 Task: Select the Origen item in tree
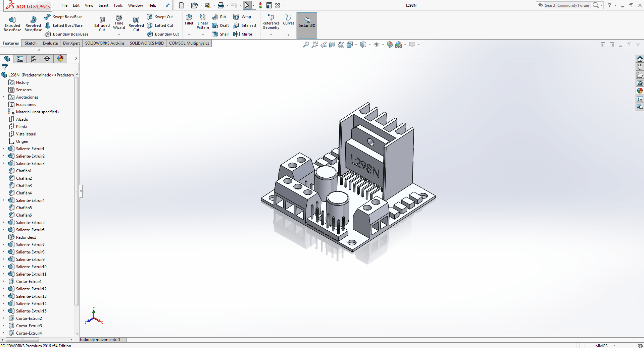point(22,141)
